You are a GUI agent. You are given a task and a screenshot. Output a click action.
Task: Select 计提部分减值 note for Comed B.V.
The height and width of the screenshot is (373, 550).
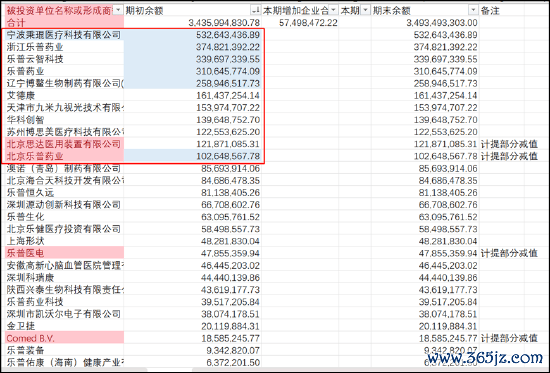509,338
